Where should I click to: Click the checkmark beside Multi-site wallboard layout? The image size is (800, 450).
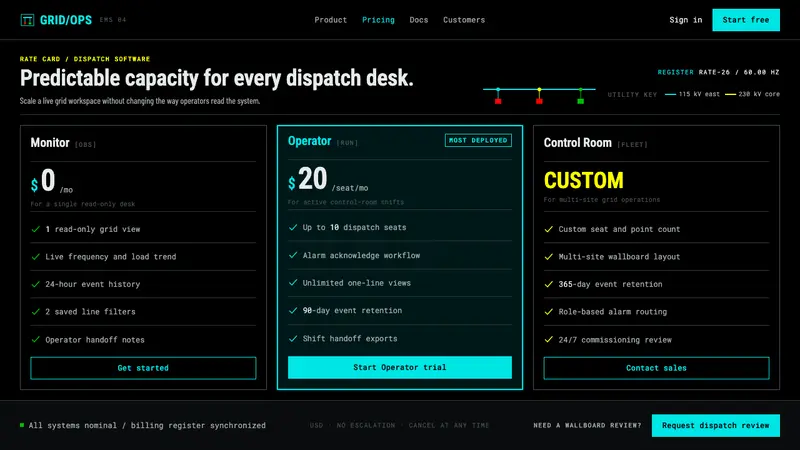point(548,257)
